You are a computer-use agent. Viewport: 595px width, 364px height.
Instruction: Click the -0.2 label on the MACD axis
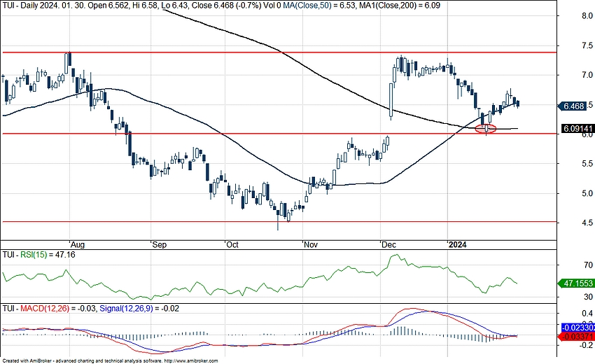[586, 345]
